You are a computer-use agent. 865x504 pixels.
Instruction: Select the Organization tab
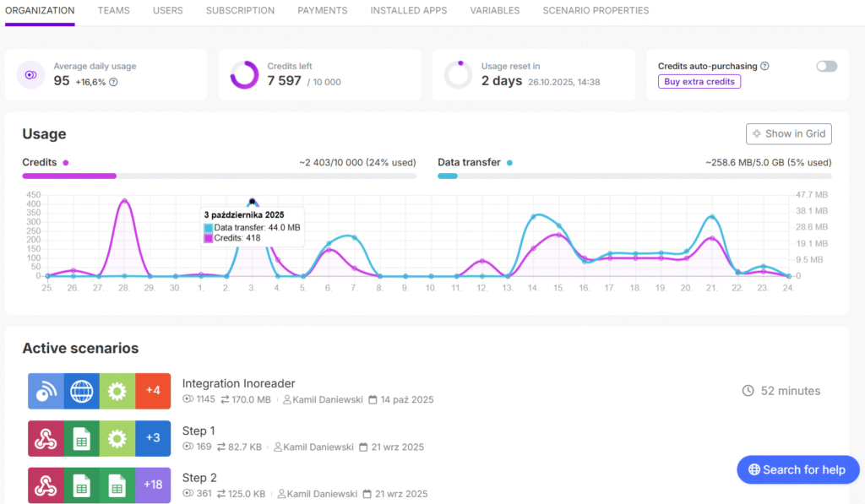coord(40,10)
